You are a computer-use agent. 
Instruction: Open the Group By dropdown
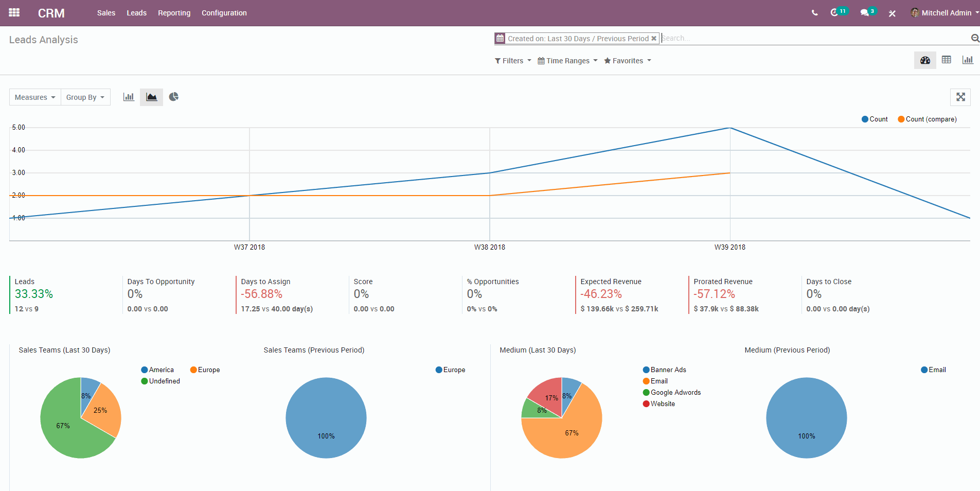click(85, 97)
